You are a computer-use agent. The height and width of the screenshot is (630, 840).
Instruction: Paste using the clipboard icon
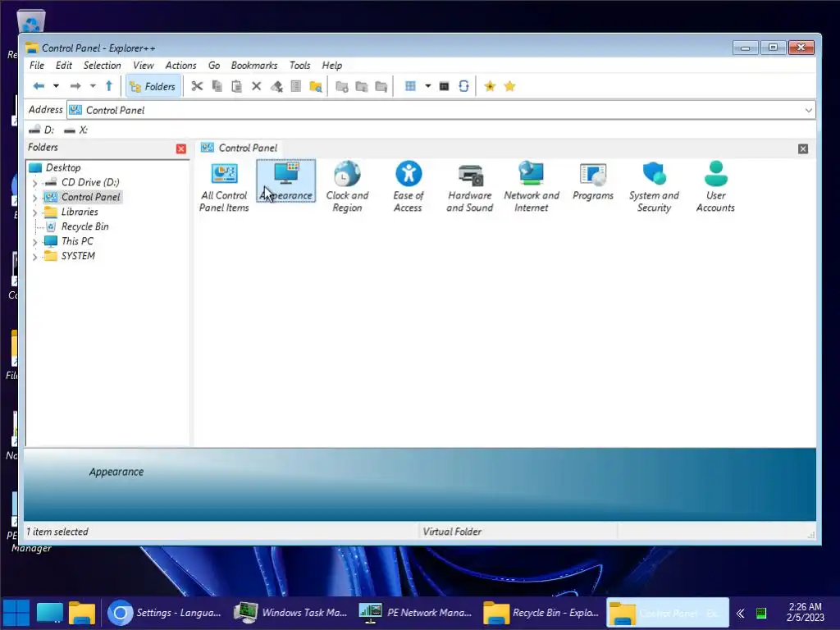click(236, 86)
